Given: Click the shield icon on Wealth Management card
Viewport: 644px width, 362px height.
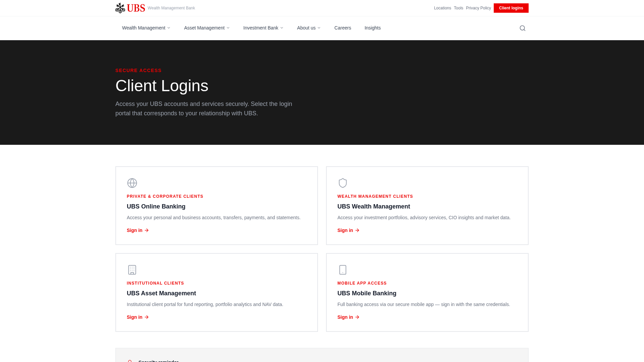Looking at the screenshot, I should tap(343, 183).
